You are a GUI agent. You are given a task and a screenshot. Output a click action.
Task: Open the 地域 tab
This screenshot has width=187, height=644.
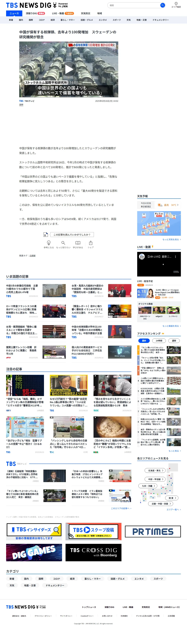pyautogui.click(x=99, y=13)
